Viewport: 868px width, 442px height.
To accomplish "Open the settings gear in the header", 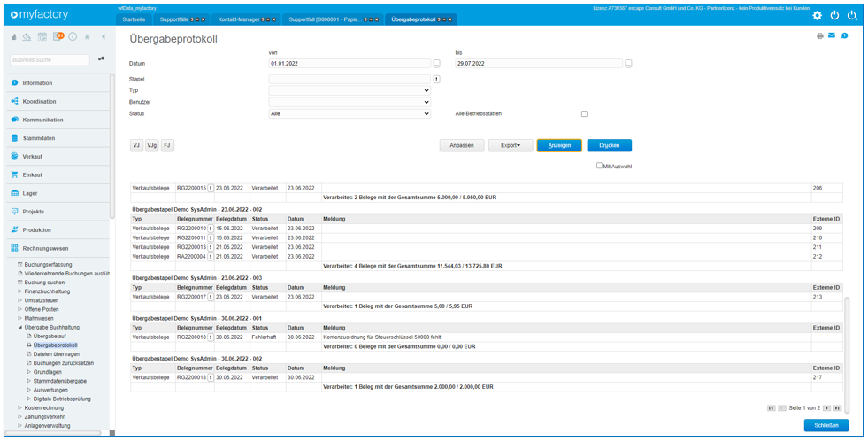I will [817, 16].
